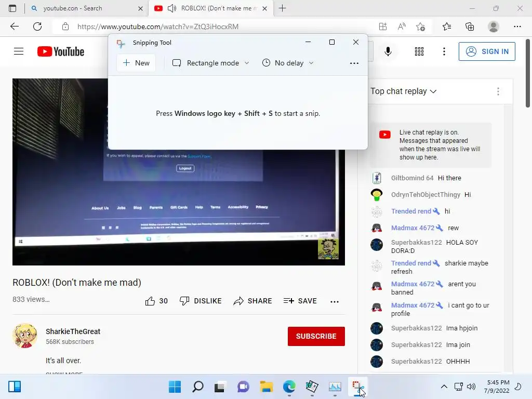
Task: Close the ROBLOX YouTube tab
Action: [264, 8]
